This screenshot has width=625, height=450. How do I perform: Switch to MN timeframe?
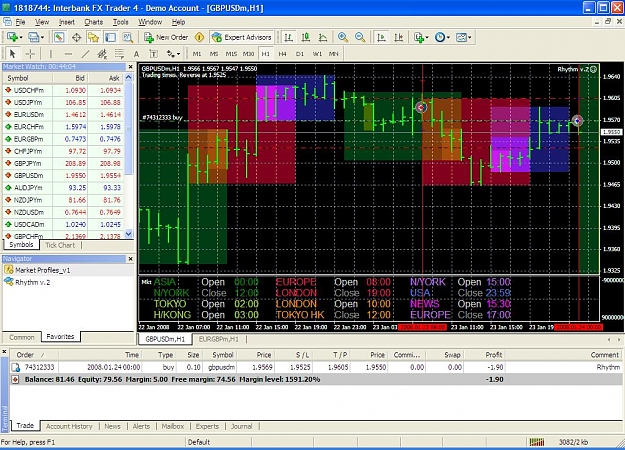tap(334, 53)
